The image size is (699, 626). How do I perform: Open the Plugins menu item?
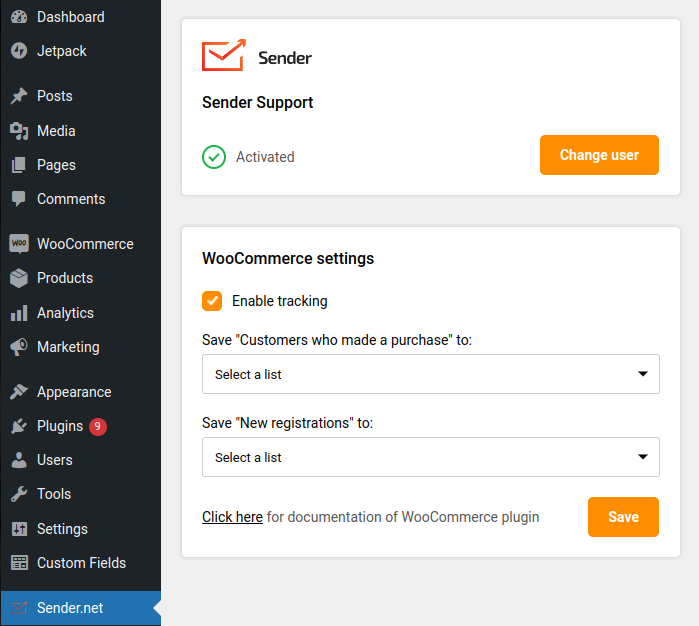[60, 426]
